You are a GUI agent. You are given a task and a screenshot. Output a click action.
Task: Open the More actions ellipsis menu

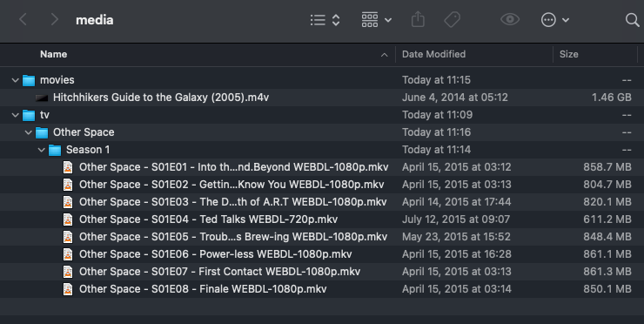pos(555,20)
